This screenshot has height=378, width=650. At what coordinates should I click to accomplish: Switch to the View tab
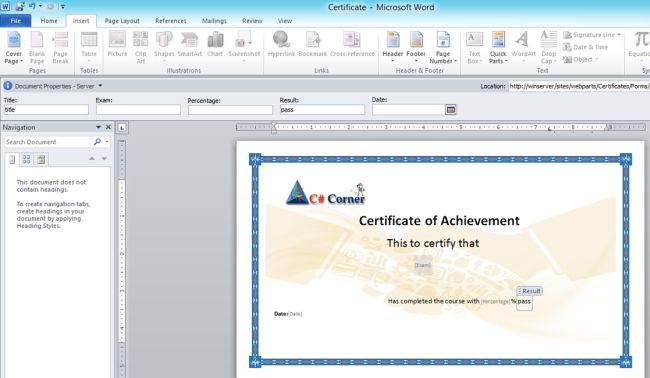(x=285, y=21)
